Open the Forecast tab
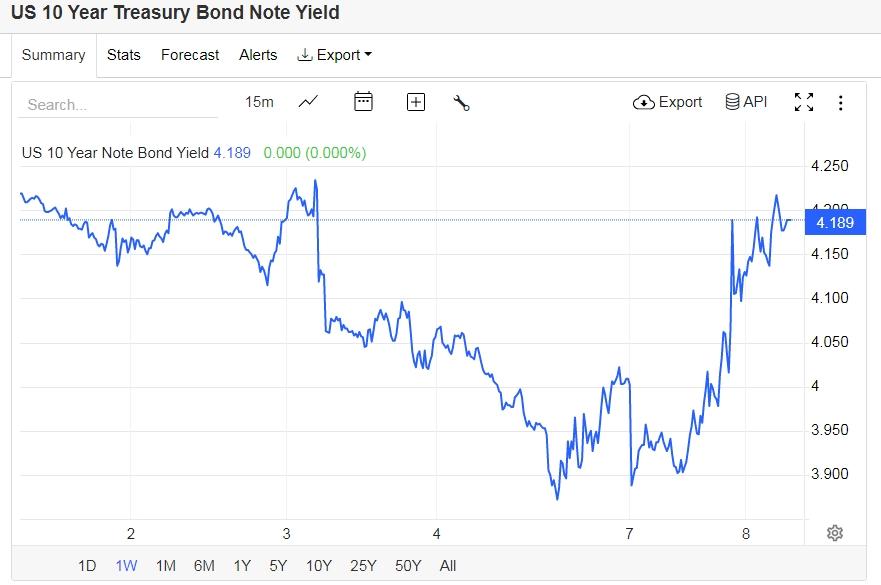 pos(190,55)
